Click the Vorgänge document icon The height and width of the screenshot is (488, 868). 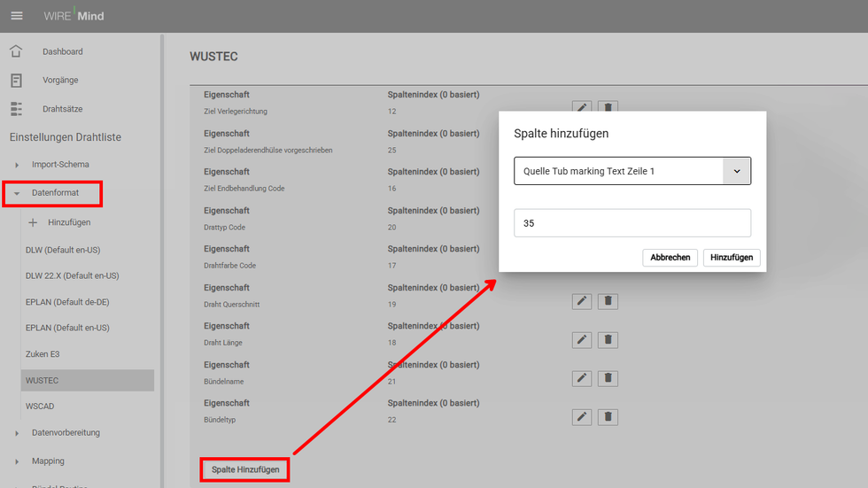point(16,81)
